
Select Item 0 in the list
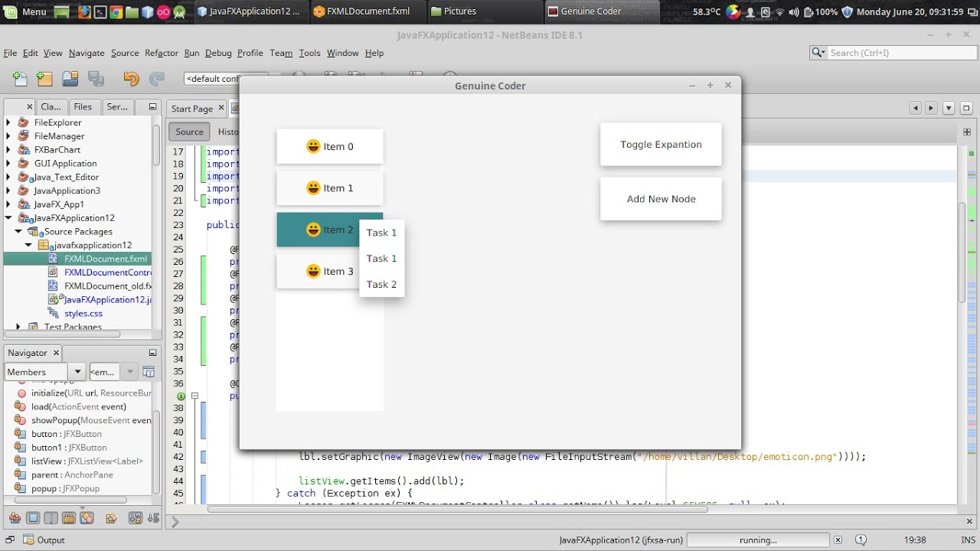coord(329,146)
